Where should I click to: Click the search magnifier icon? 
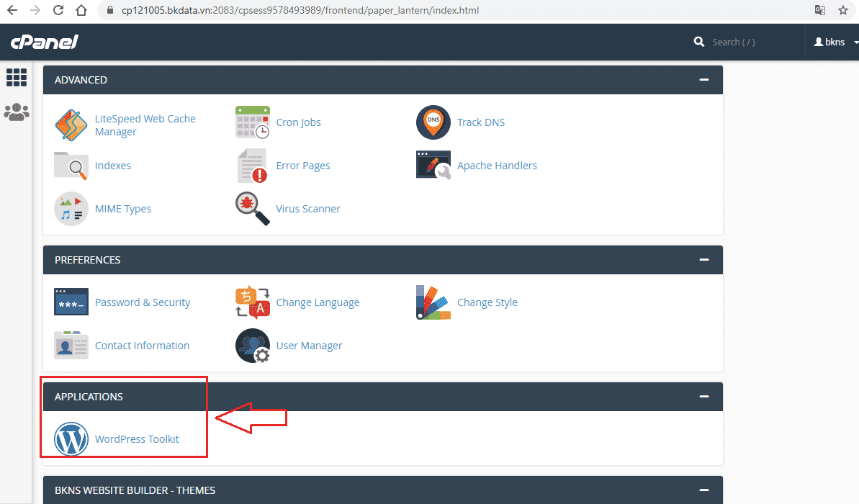pos(699,42)
